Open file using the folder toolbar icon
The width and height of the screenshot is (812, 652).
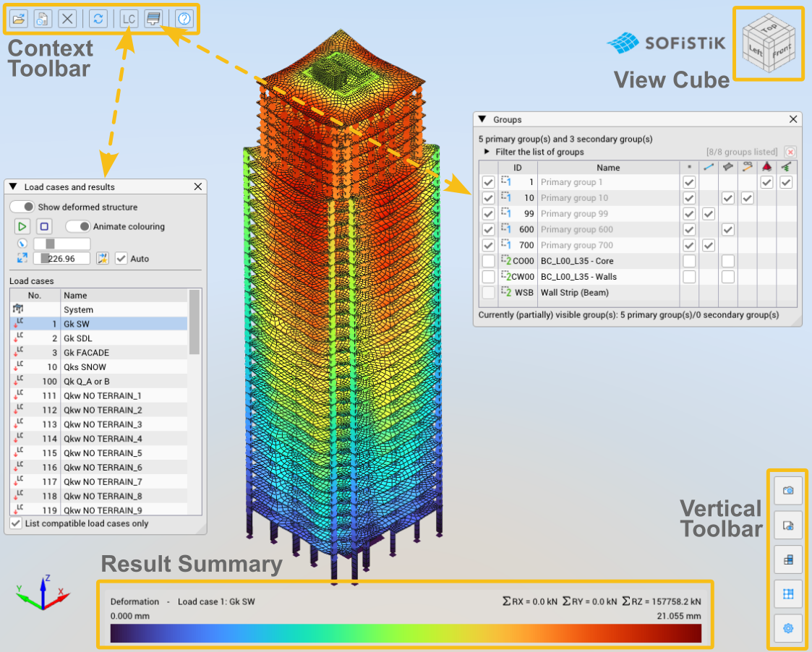19,20
